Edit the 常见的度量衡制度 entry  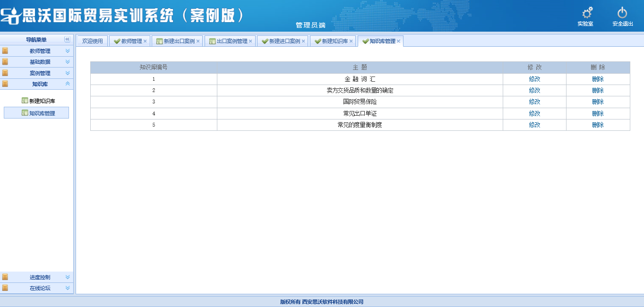534,125
